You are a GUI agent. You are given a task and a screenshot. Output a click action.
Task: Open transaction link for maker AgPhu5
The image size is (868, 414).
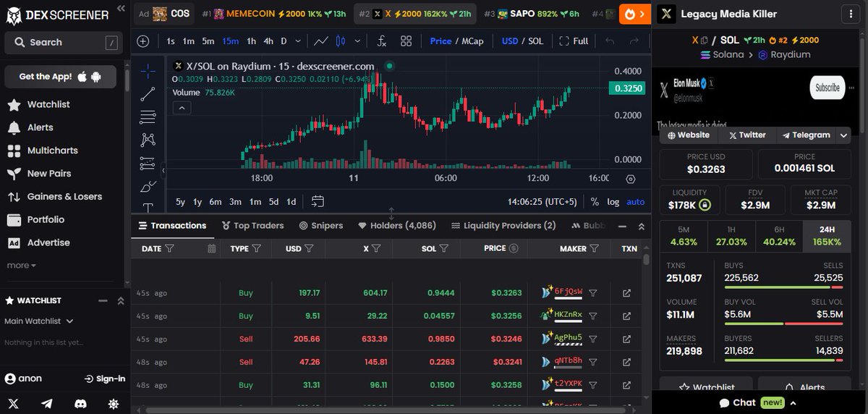click(x=626, y=339)
